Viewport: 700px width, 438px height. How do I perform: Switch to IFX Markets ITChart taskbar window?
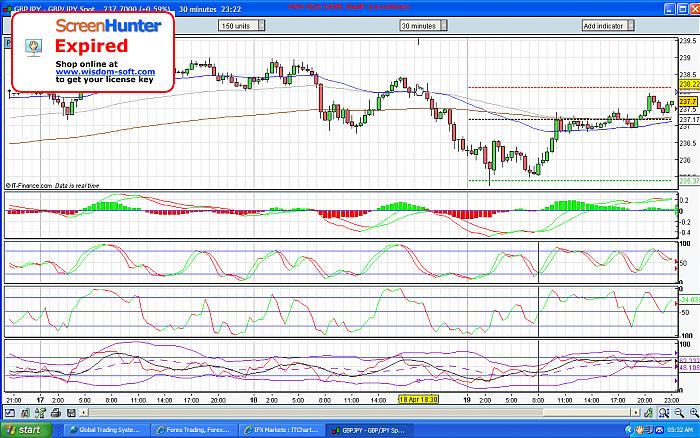[281, 430]
